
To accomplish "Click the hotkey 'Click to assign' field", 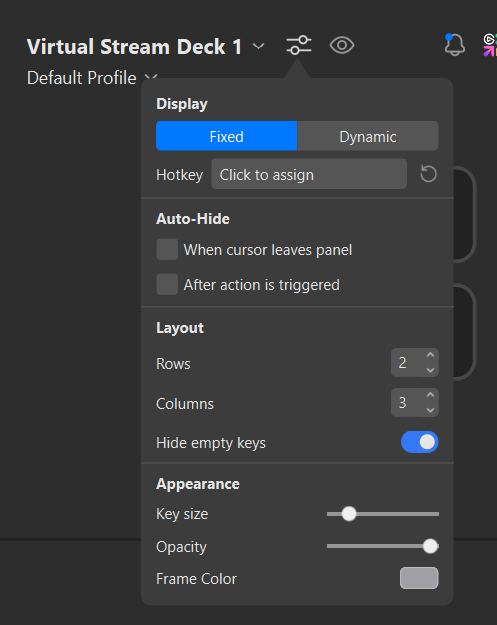I will coord(309,174).
